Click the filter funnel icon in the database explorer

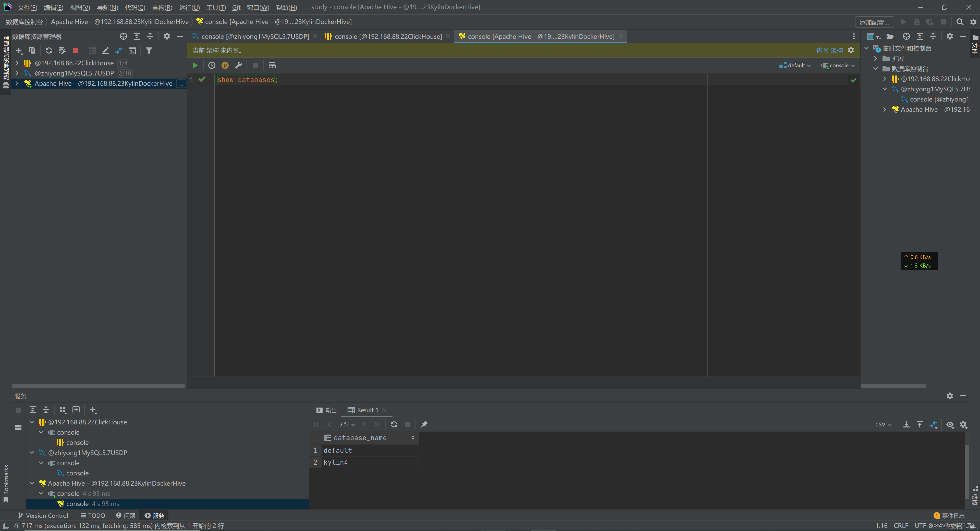click(149, 50)
